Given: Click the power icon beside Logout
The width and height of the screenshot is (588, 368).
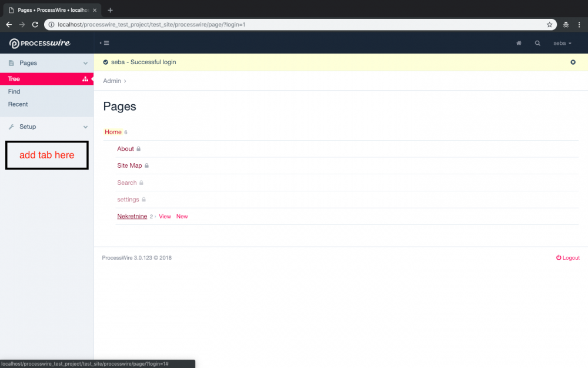Looking at the screenshot, I should 559,257.
